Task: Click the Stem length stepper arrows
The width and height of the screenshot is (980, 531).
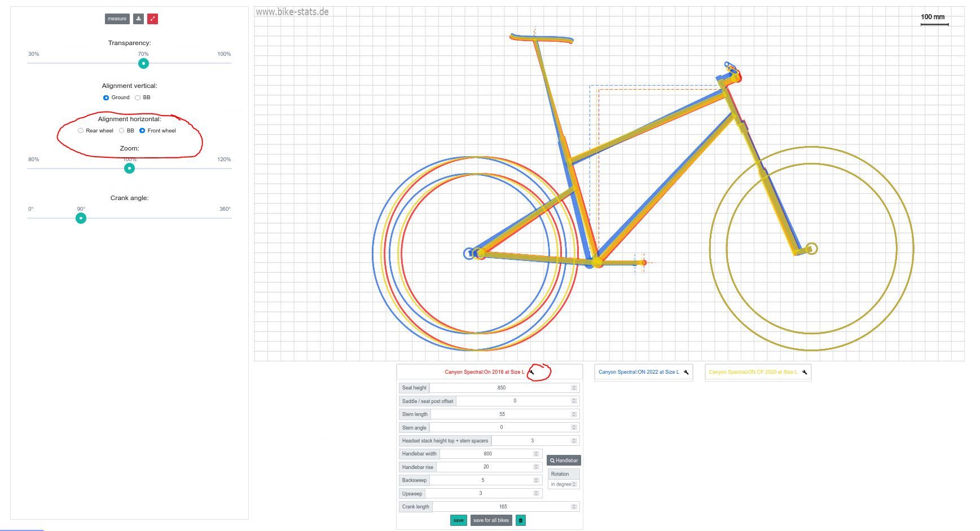Action: coord(574,414)
